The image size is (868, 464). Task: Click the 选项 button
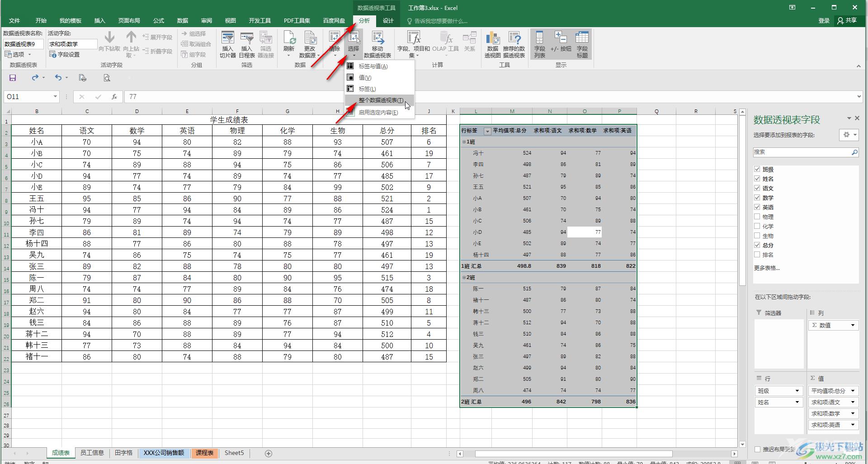pyautogui.click(x=18, y=54)
